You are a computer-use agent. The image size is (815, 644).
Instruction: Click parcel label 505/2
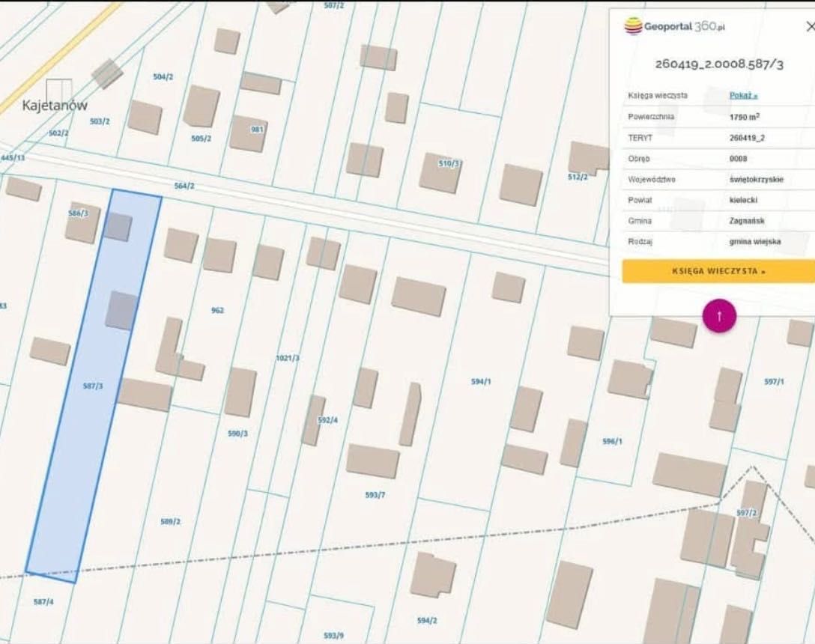[x=202, y=139]
